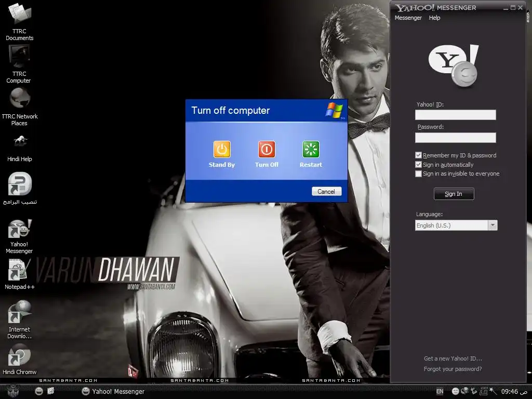This screenshot has height=399, width=532.
Task: Open TTRC Documents desktop icon
Action: 19,21
